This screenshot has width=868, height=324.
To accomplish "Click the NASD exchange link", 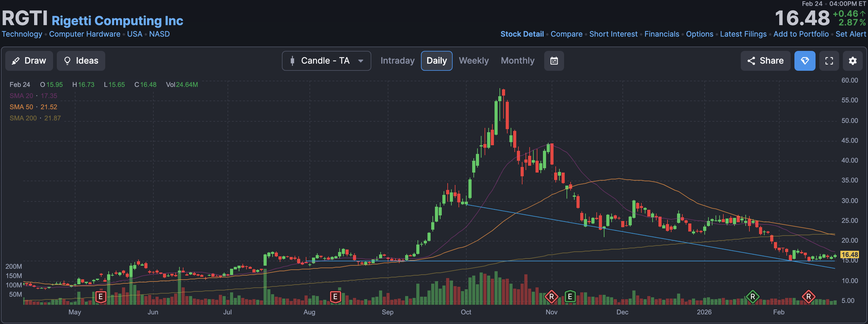I will (x=159, y=34).
